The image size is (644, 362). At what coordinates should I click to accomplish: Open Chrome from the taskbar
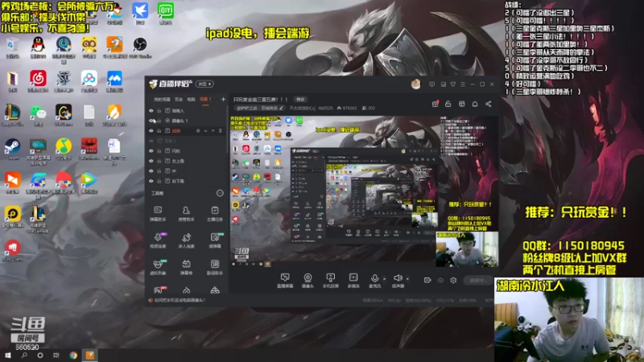click(73, 355)
